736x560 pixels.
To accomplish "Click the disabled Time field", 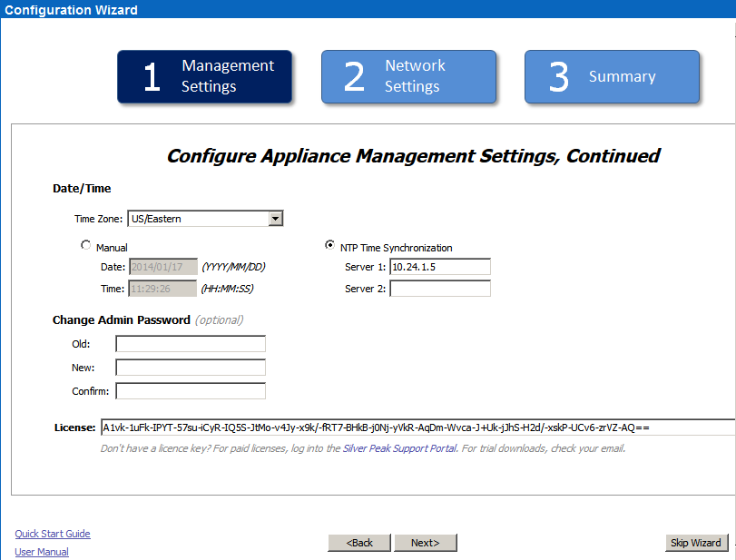I will click(162, 289).
